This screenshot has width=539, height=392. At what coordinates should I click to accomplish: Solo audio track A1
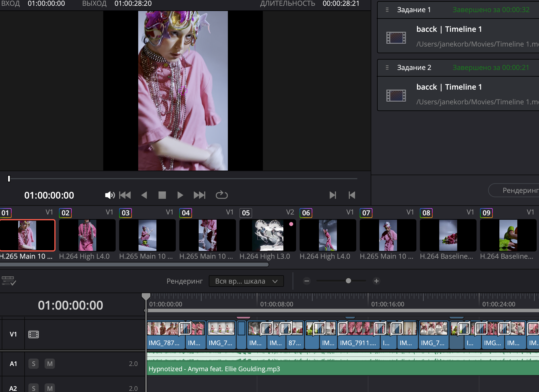pos(34,364)
